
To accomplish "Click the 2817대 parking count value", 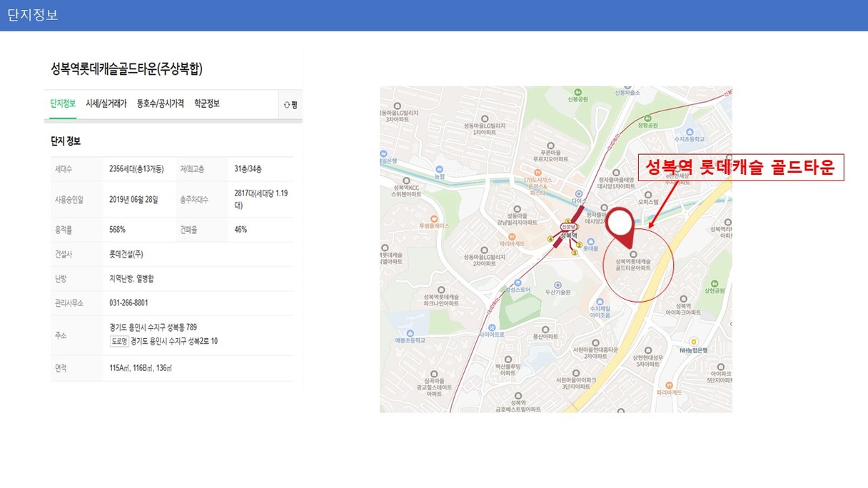I will coord(261,199).
